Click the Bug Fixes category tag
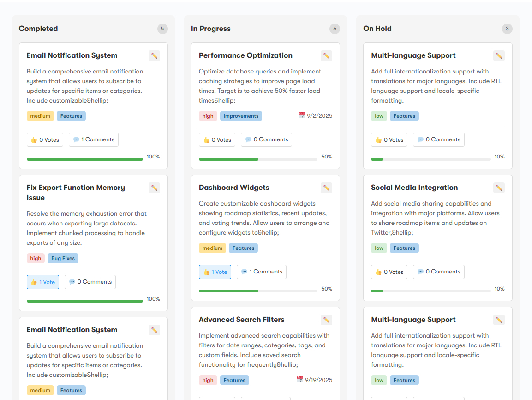 point(63,258)
